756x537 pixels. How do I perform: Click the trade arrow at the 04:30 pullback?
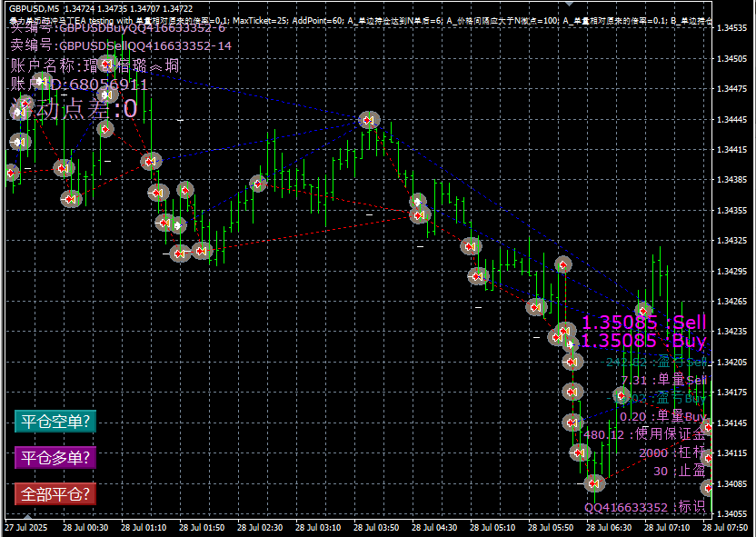[419, 215]
